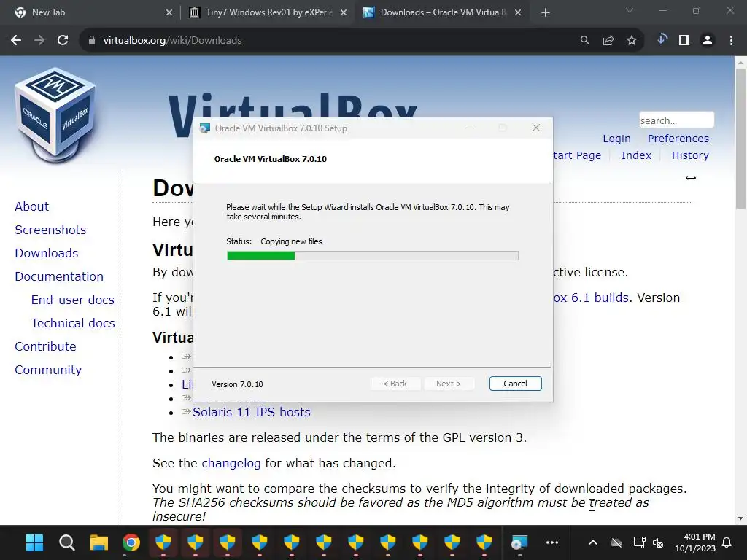Show taskbar overflow apps (three dots)
Screen dimensions: 747x560
coord(552,542)
